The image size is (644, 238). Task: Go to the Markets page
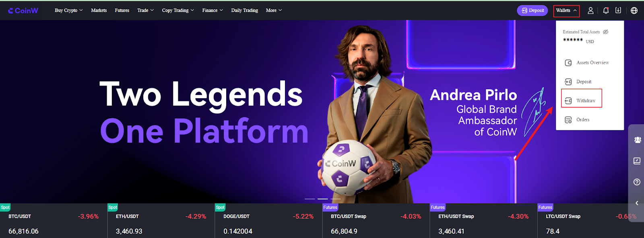click(x=99, y=10)
